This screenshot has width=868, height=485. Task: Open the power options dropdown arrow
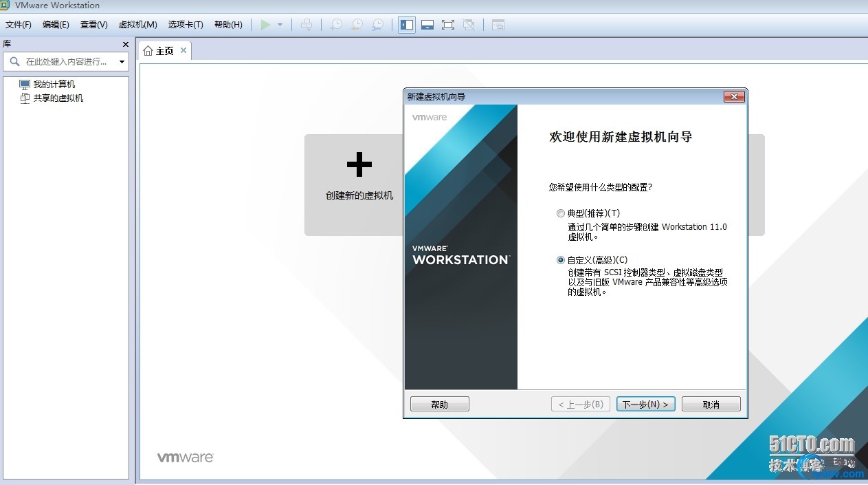point(280,25)
